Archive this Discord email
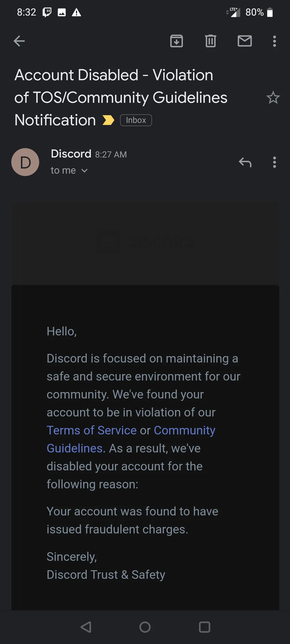Screen dimensions: 290x644 [x=177, y=41]
